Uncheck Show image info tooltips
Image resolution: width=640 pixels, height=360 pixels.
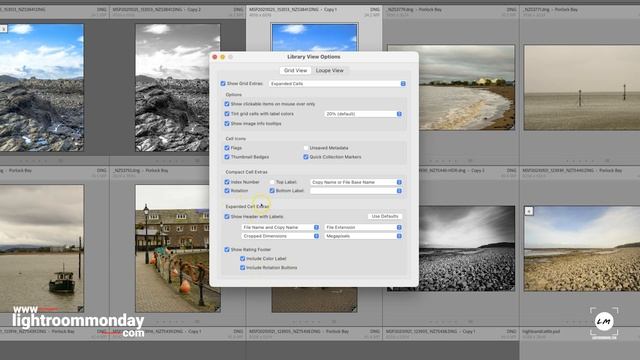[x=227, y=123]
